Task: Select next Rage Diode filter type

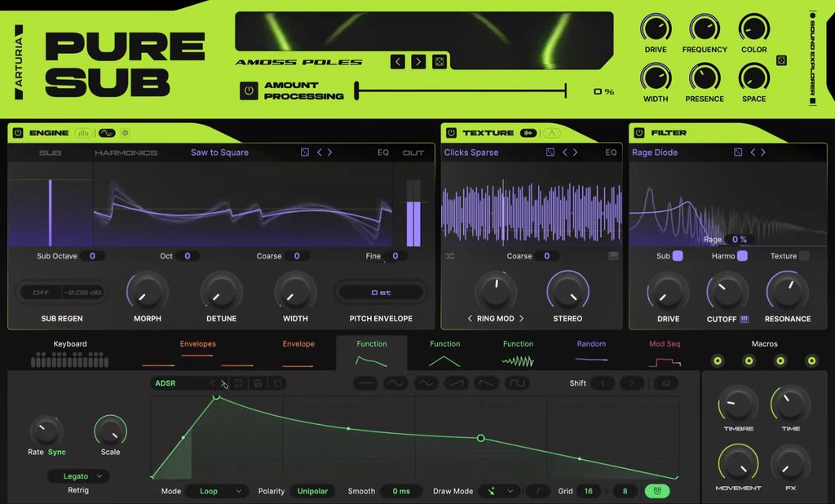Action: pos(763,153)
